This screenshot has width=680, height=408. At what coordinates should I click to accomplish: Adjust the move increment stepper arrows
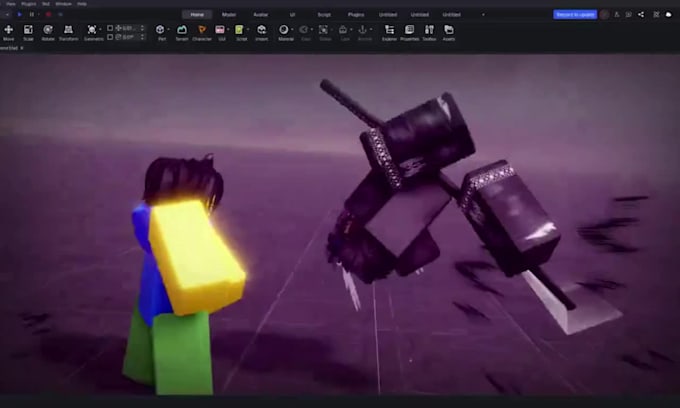point(142,28)
